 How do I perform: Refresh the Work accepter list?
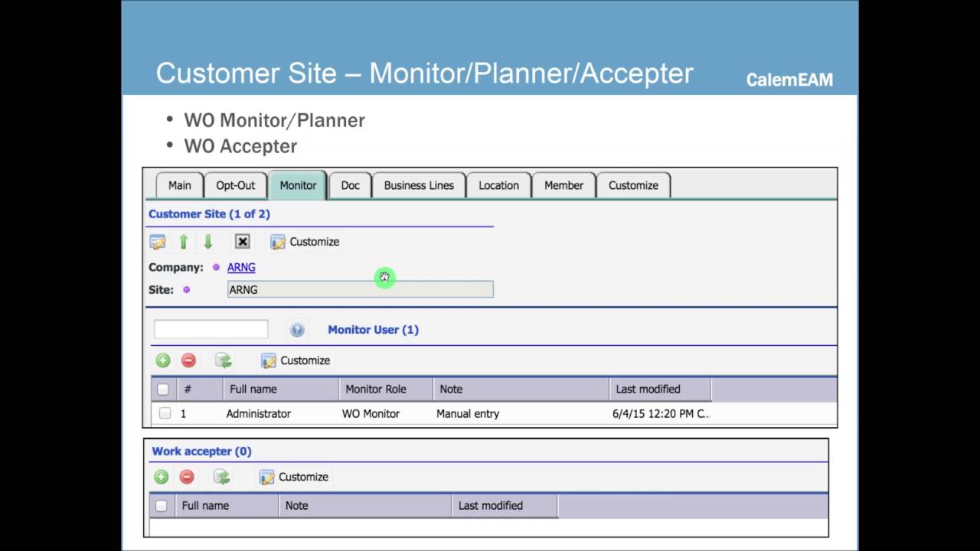pos(221,477)
